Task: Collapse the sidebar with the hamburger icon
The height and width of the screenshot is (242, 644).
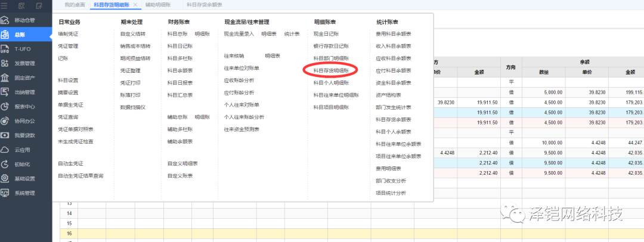Action: pos(5,5)
